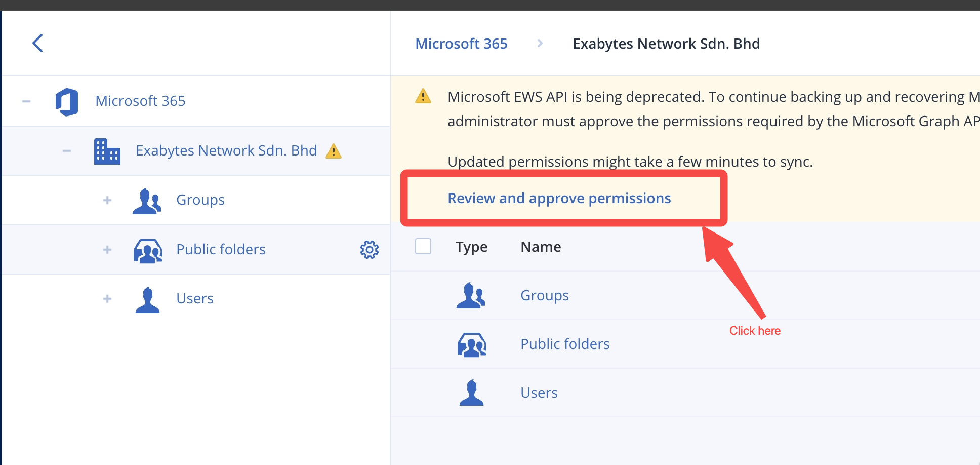Select Exabytes Network Sdn. Bhd in the tree

pos(226,150)
